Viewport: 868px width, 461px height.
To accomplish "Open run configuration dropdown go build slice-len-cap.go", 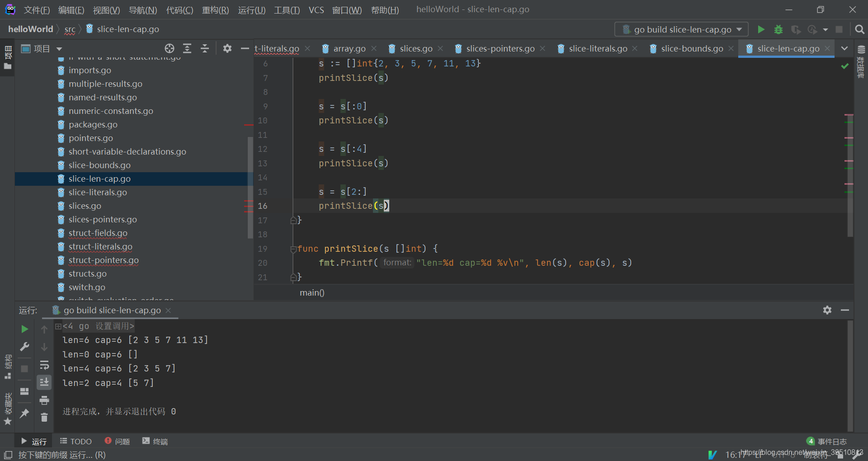I will 681,29.
